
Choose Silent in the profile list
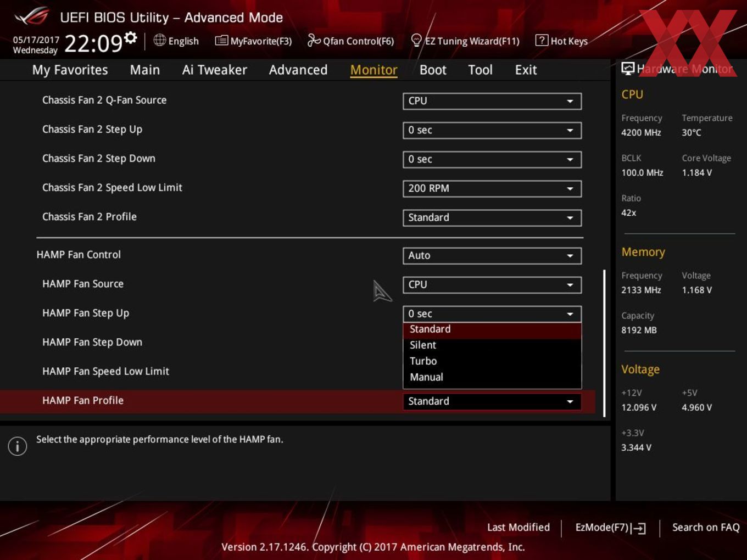click(492, 345)
